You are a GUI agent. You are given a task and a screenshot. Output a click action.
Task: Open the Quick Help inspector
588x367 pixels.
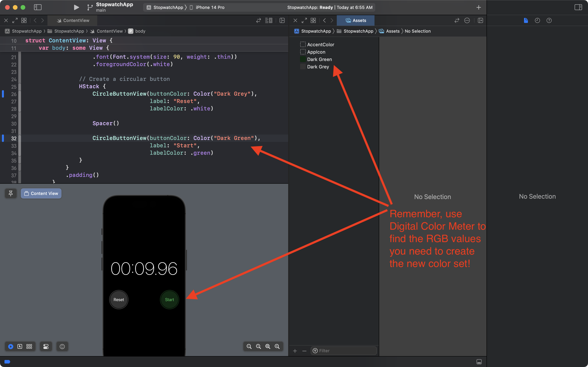[x=549, y=20]
